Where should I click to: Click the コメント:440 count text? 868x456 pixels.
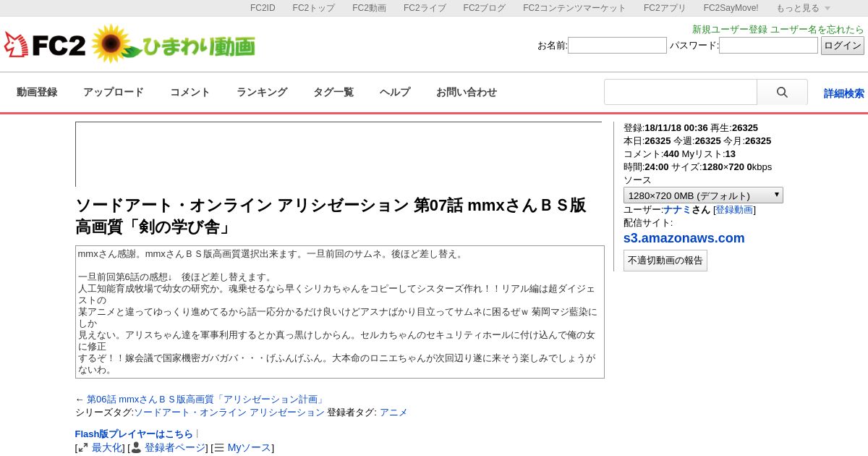(651, 154)
